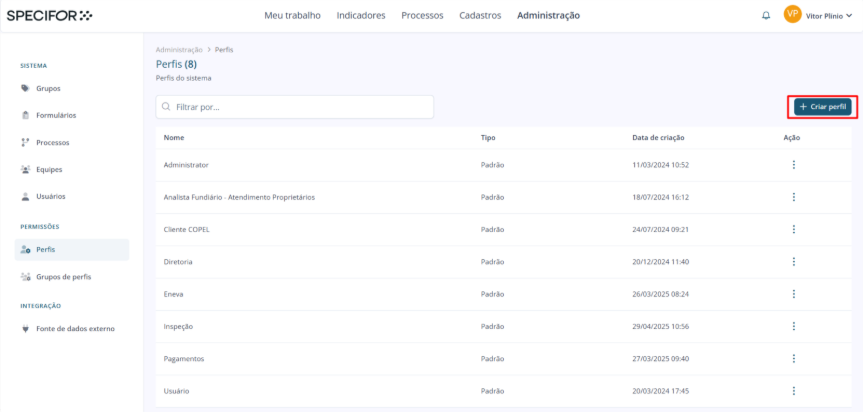864x412 pixels.
Task: Open action menu for Analista Fundiário row
Action: pos(793,197)
